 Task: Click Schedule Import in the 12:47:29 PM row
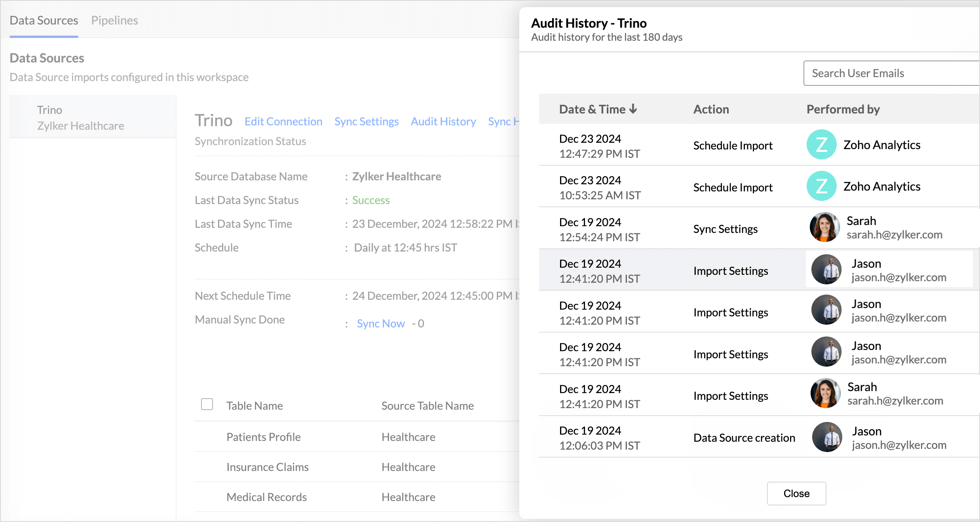click(733, 146)
